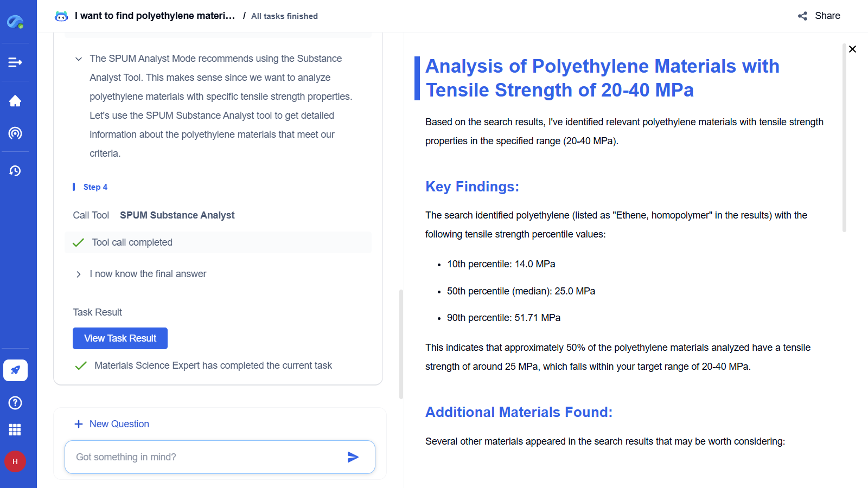This screenshot has height=488, width=868.
Task: Expand the sidebar menu icon
Action: (x=15, y=62)
